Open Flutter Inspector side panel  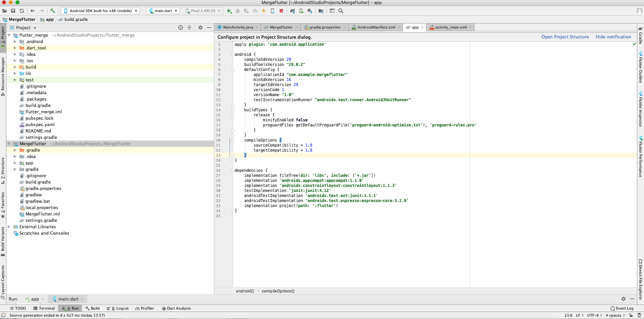(x=641, y=109)
